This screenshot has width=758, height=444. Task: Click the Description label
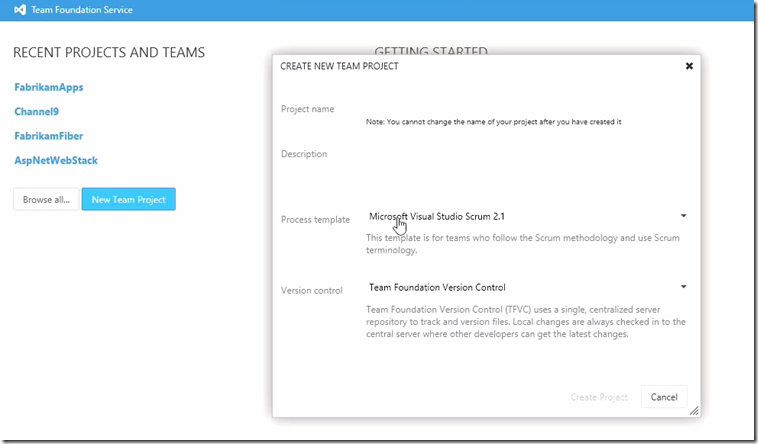[304, 154]
